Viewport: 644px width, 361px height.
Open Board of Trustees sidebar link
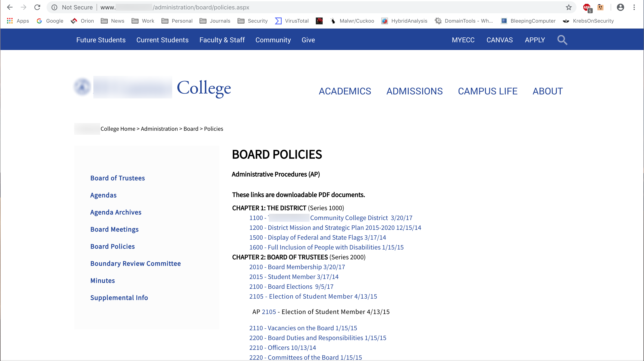[x=117, y=178]
